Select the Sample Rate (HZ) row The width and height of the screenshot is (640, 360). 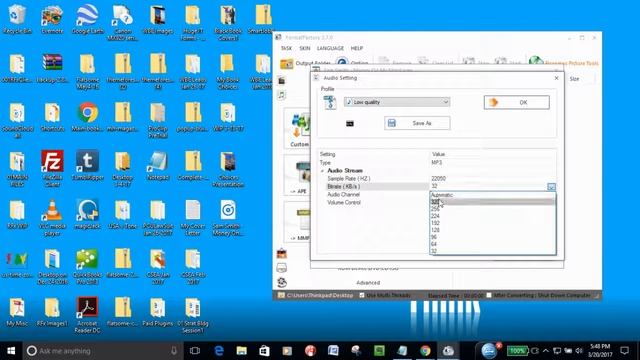coord(437,178)
